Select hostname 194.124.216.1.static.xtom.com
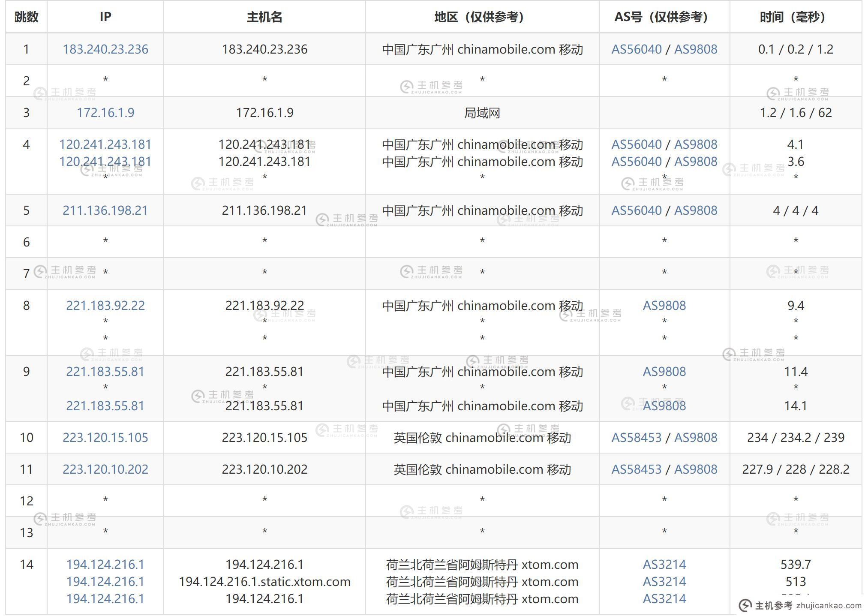The image size is (865, 616). pyautogui.click(x=264, y=582)
